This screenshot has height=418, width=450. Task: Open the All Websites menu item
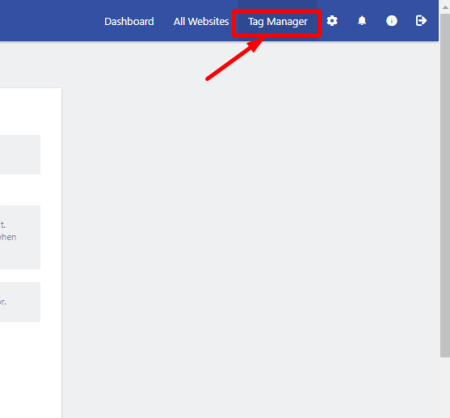click(x=201, y=22)
